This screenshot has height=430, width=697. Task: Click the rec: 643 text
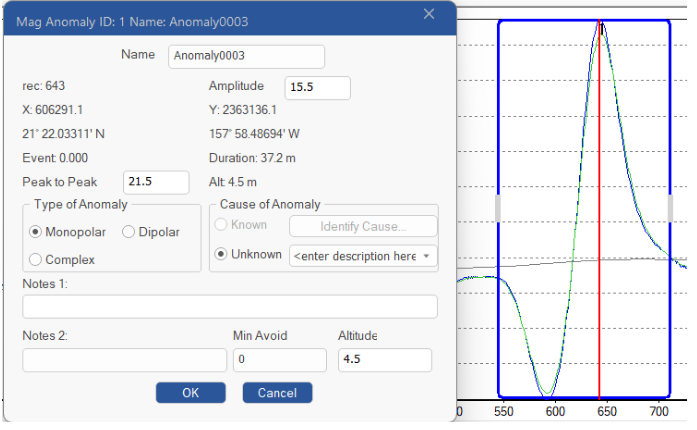click(x=44, y=86)
